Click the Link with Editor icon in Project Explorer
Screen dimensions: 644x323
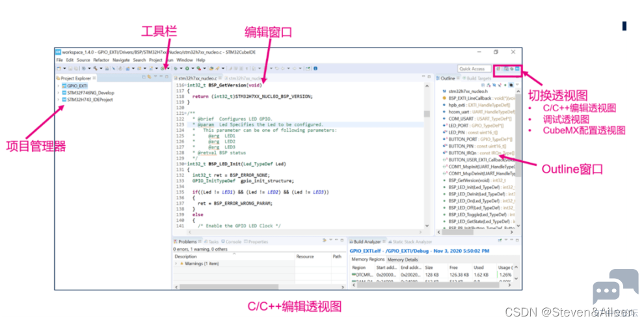(x=148, y=77)
